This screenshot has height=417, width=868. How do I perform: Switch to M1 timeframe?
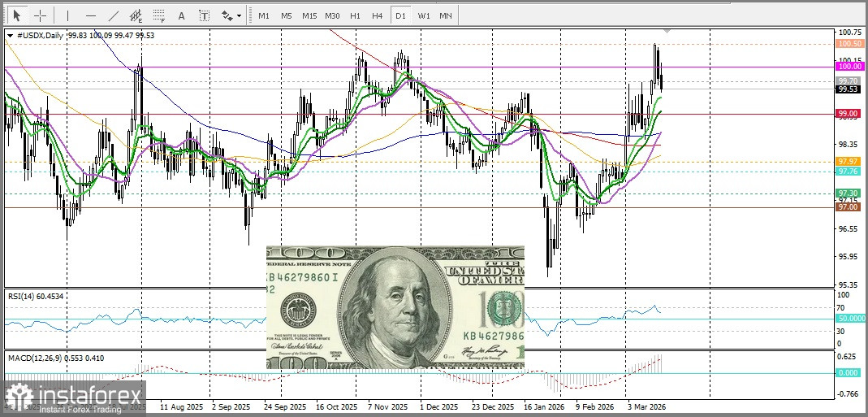click(264, 15)
